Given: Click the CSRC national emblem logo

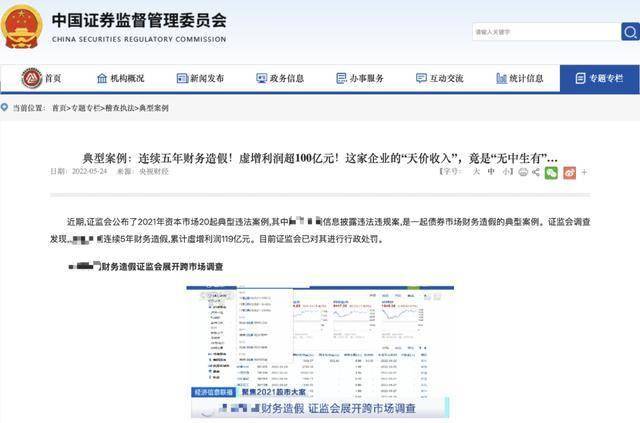Looking at the screenshot, I should pyautogui.click(x=25, y=25).
